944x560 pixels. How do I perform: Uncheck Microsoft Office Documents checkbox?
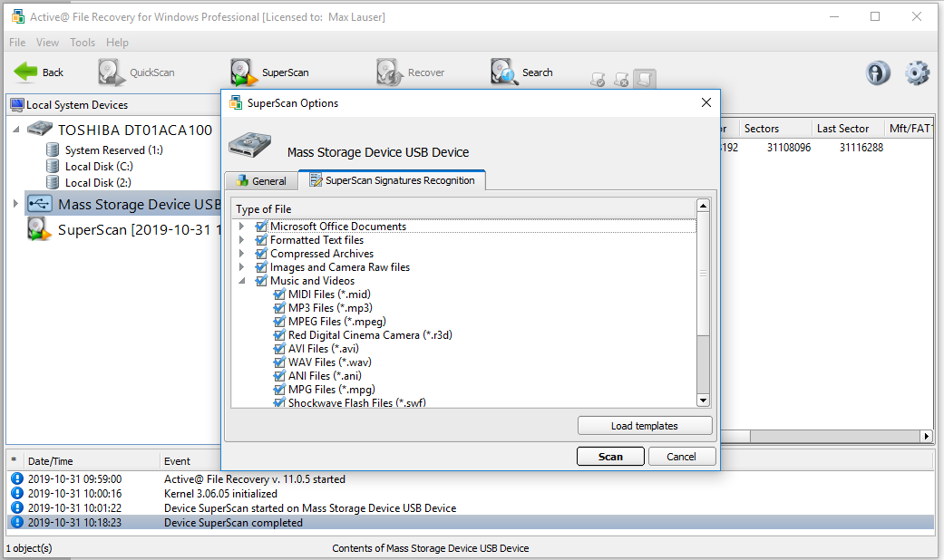click(x=261, y=227)
